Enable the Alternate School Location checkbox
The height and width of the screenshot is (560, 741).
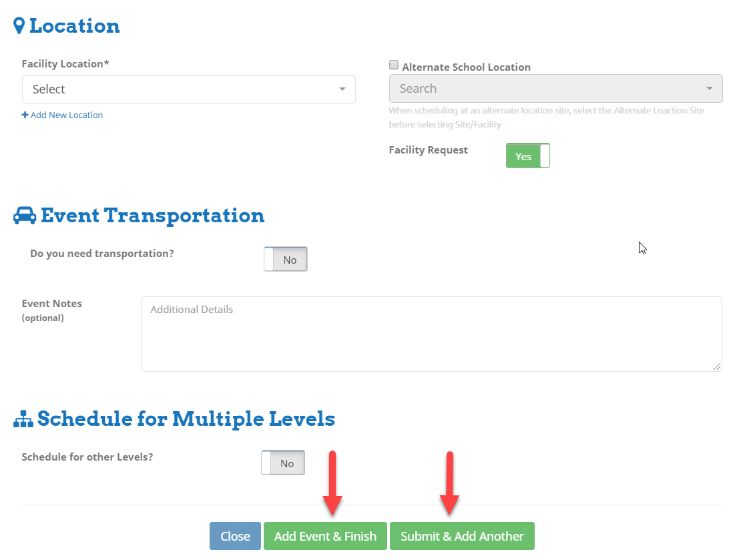pos(394,65)
